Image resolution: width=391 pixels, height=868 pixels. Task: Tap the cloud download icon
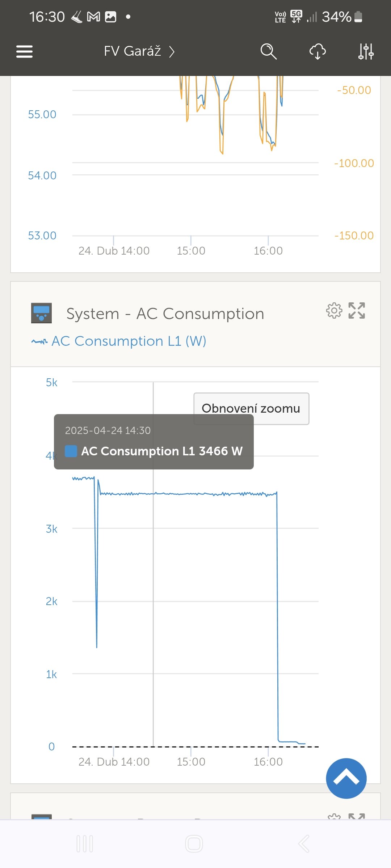pos(318,51)
